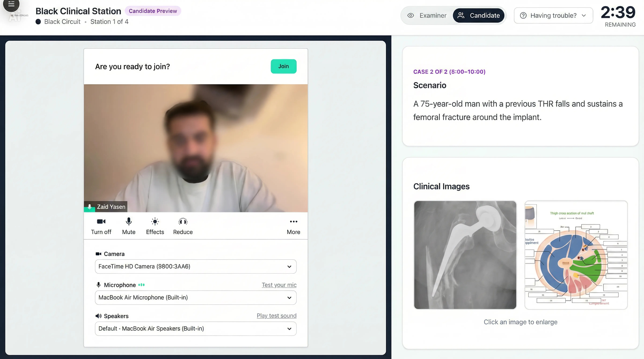
Task: Click the Black Clinical Station title
Action: coord(78,11)
